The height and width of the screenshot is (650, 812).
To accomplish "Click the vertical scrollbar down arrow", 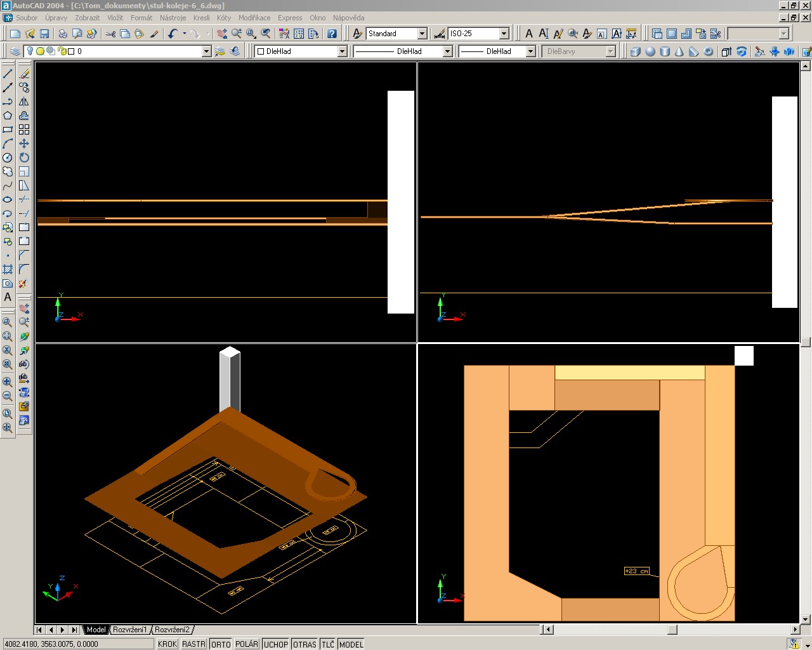I will coord(806,620).
